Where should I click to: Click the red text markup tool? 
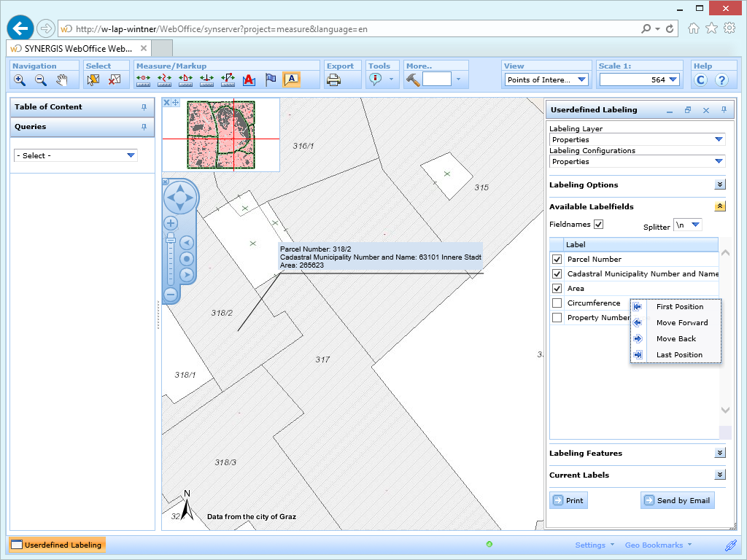click(248, 80)
